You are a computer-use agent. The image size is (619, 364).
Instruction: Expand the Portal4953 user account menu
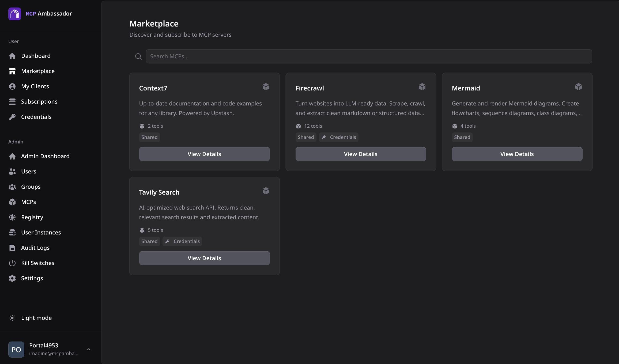coord(89,350)
